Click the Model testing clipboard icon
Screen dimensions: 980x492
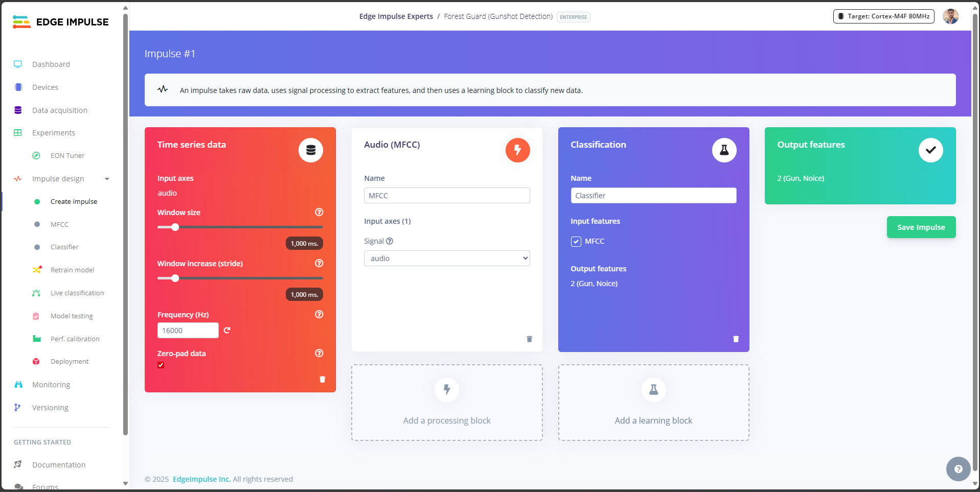click(x=36, y=316)
